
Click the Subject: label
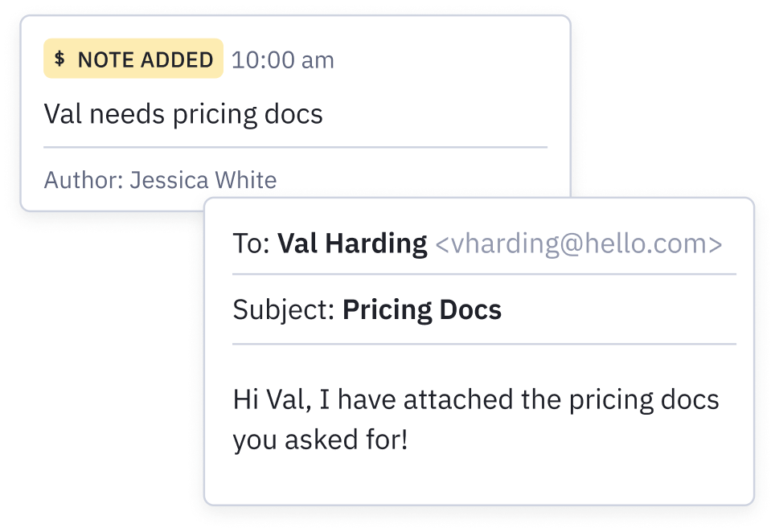tap(285, 310)
